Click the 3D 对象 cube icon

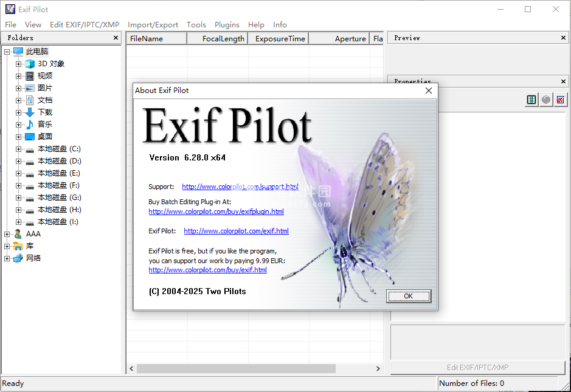pos(30,64)
